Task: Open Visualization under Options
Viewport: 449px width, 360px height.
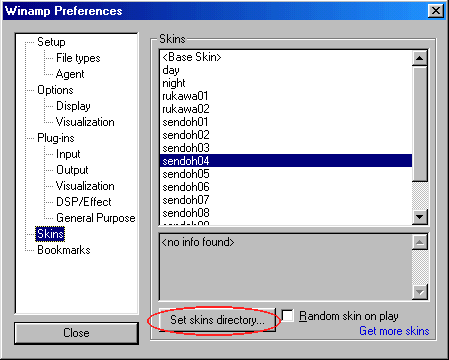Action: (x=85, y=122)
